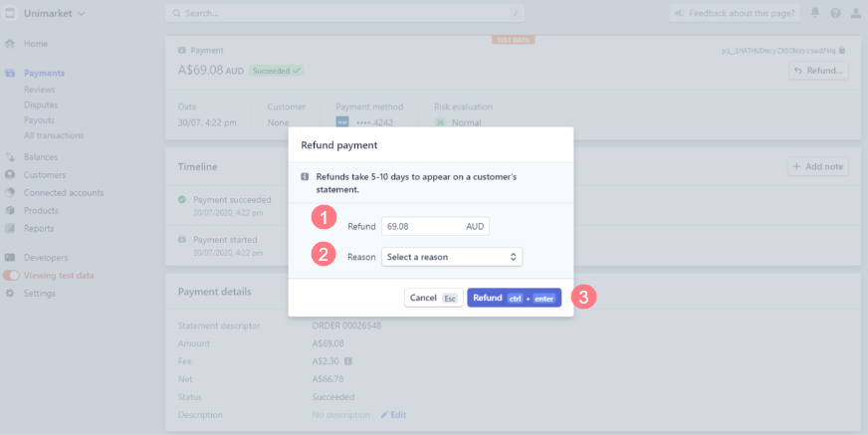Go to Payouts in the sidebar
The height and width of the screenshot is (435, 868).
[x=40, y=119]
